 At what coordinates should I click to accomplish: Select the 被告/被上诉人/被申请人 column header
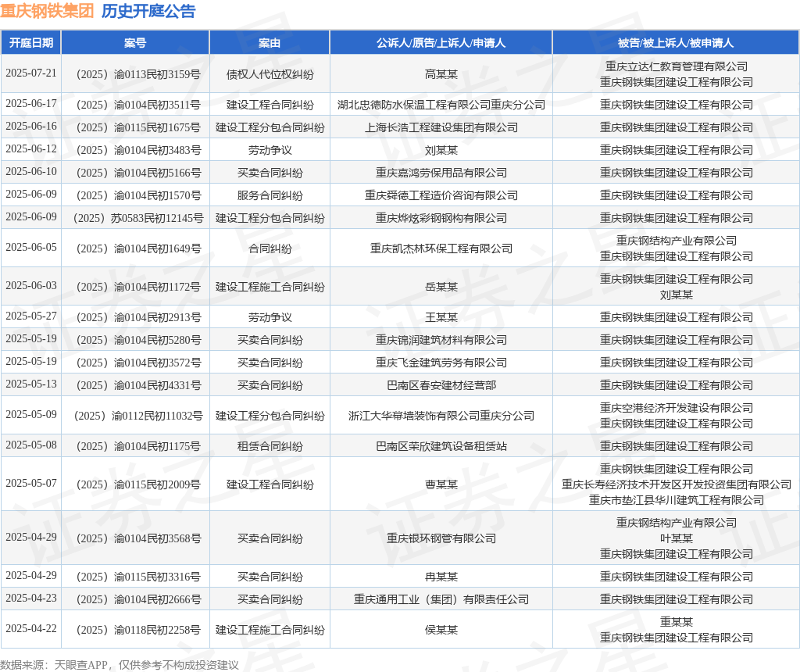[x=676, y=43]
